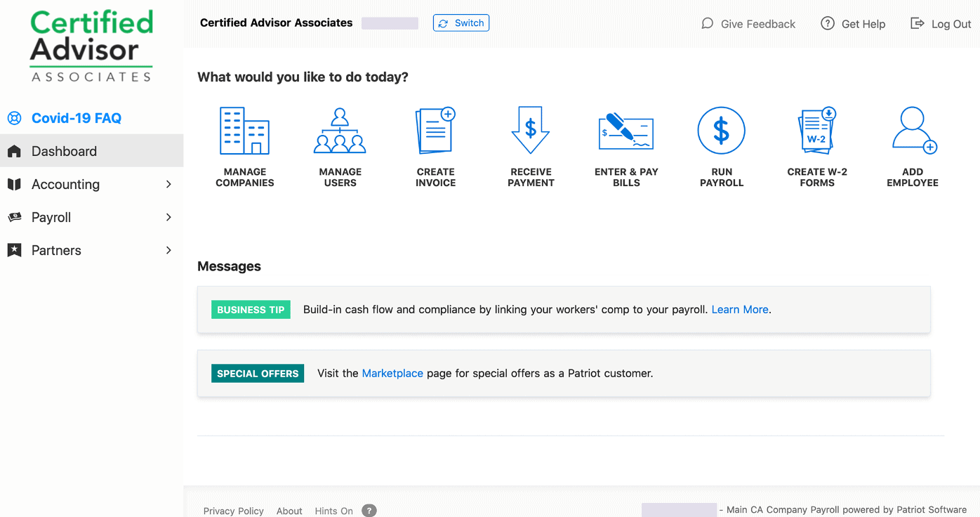Click the Create Invoice document icon
The width and height of the screenshot is (980, 517).
pos(435,131)
